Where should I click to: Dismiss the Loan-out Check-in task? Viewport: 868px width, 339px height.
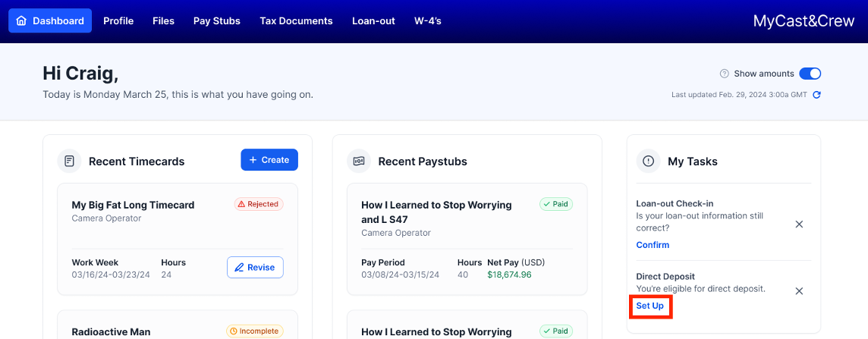click(x=799, y=224)
